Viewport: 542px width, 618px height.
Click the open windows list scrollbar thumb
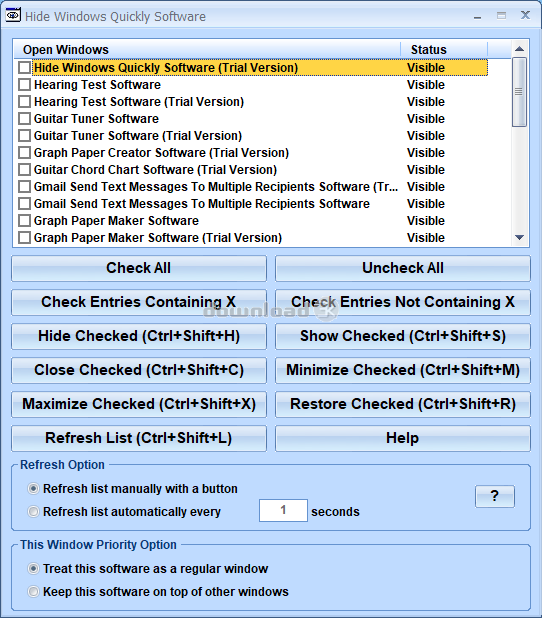click(x=519, y=92)
